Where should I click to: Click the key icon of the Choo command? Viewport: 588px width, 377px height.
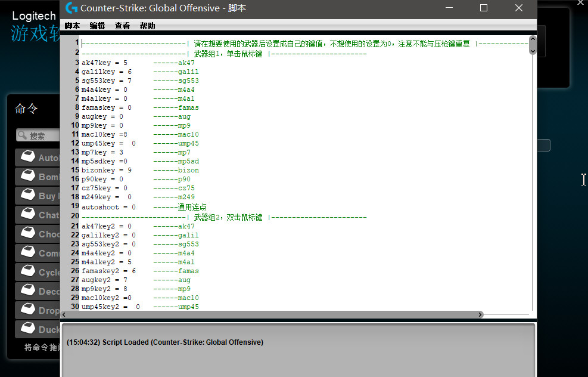(28, 234)
